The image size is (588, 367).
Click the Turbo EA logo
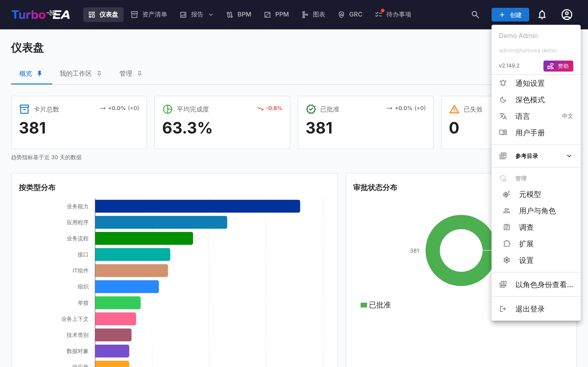click(x=41, y=14)
